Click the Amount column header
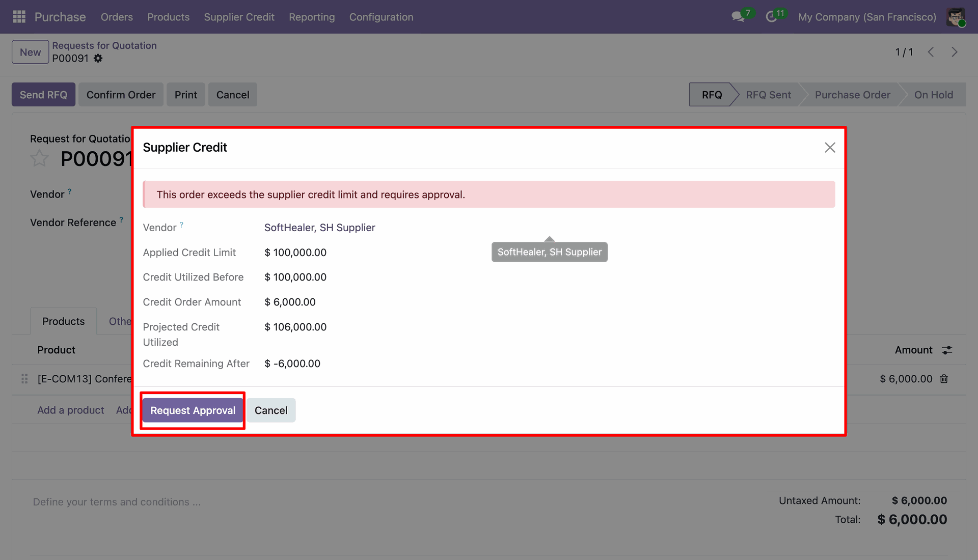 (913, 350)
